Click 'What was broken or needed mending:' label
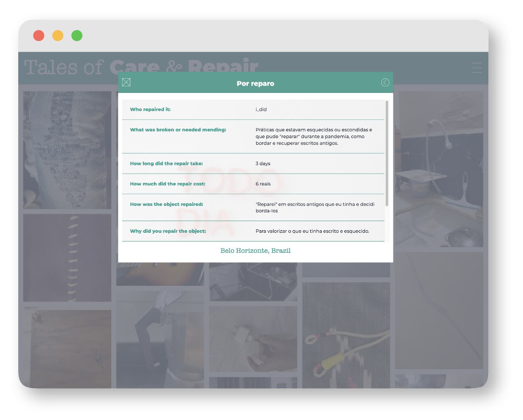The image size is (523, 420). [x=178, y=130]
